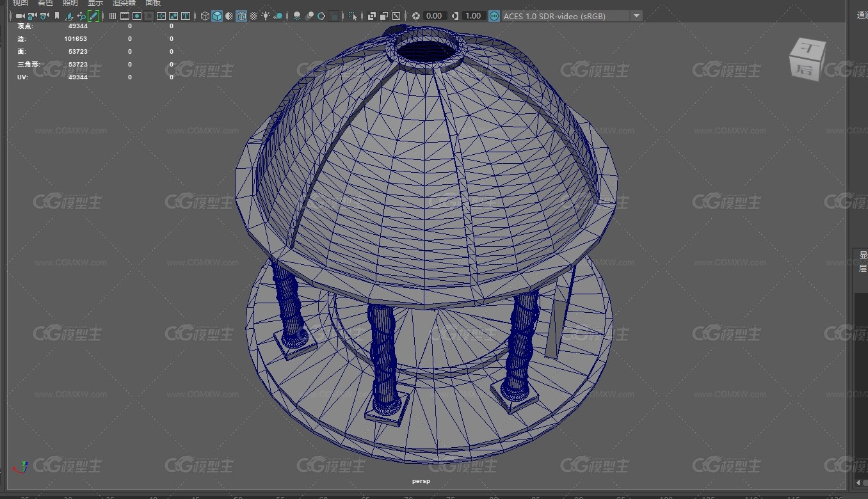Click the Exposure aperture icon

(415, 16)
